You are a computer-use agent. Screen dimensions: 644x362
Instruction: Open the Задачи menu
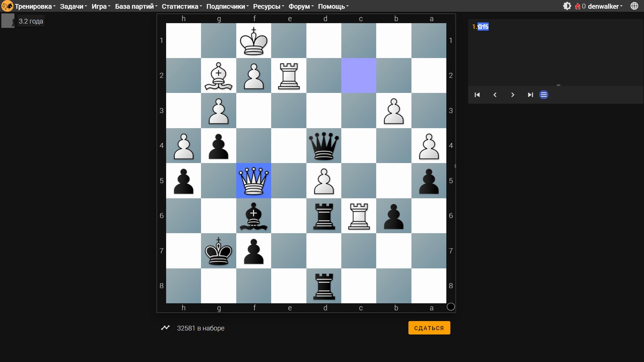pyautogui.click(x=72, y=6)
